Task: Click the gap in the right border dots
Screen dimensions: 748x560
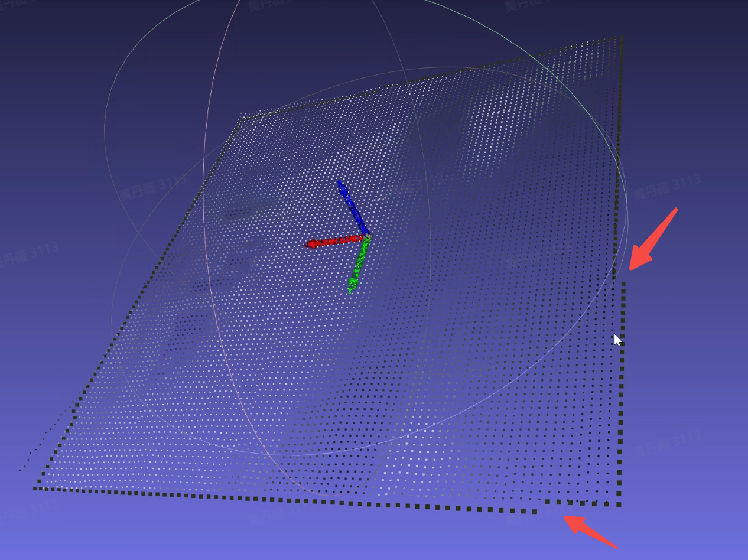Action: click(x=622, y=275)
